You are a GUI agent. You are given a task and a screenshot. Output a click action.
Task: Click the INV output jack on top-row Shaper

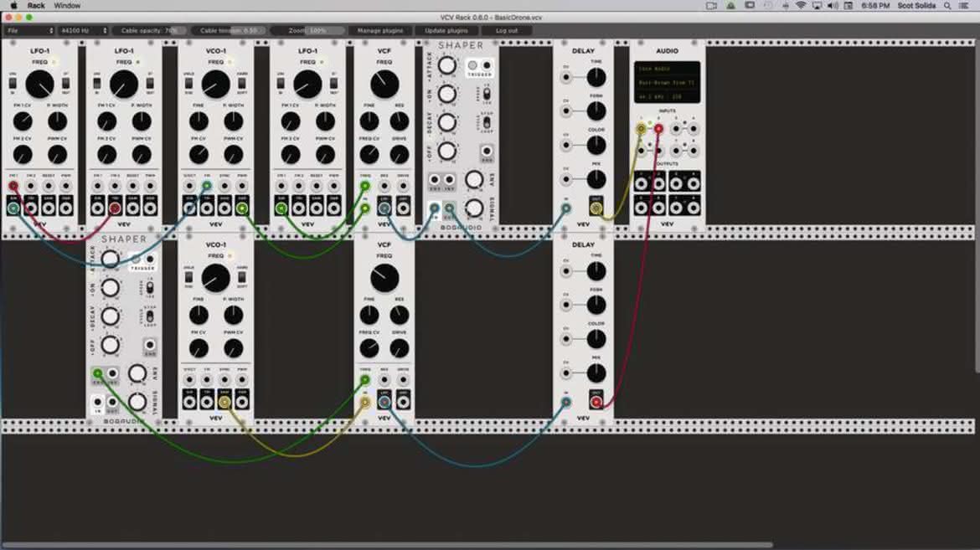[449, 180]
